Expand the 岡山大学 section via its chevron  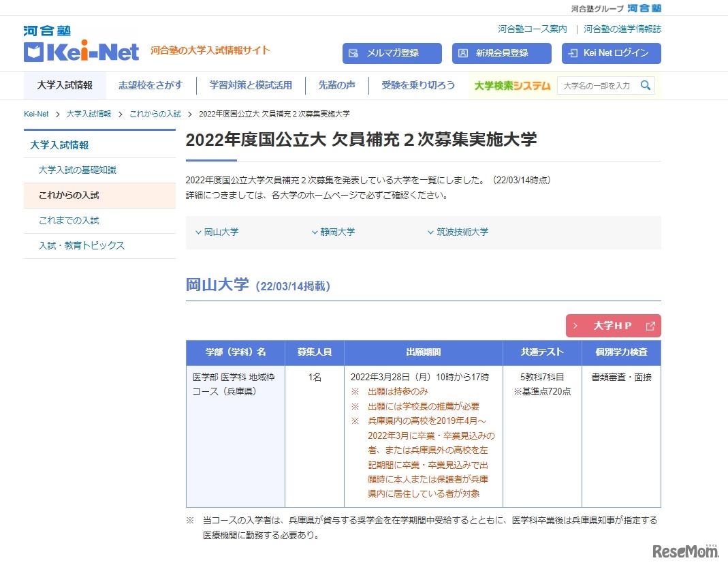pos(198,232)
